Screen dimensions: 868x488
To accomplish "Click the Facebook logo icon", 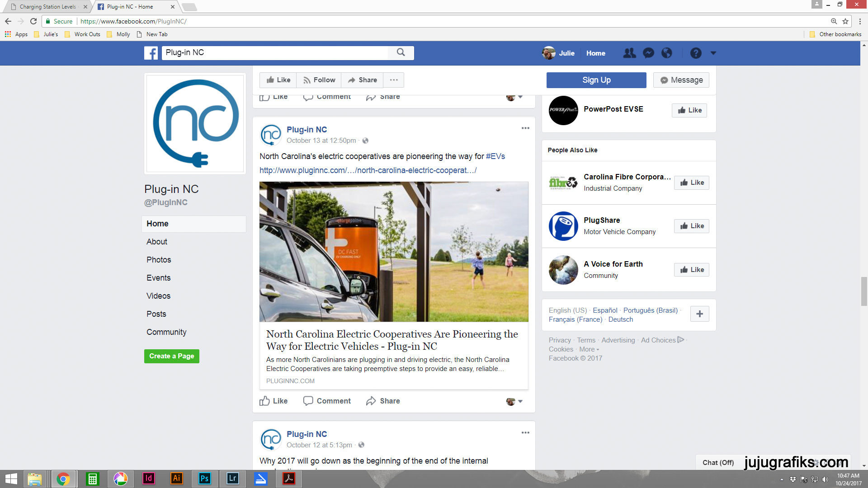I will click(151, 53).
